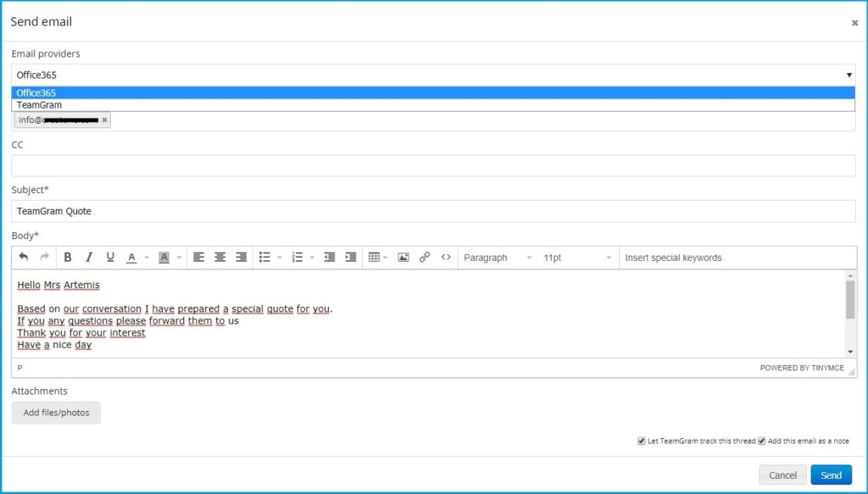868x494 pixels.
Task: Undo the last edit in body editor
Action: (23, 258)
